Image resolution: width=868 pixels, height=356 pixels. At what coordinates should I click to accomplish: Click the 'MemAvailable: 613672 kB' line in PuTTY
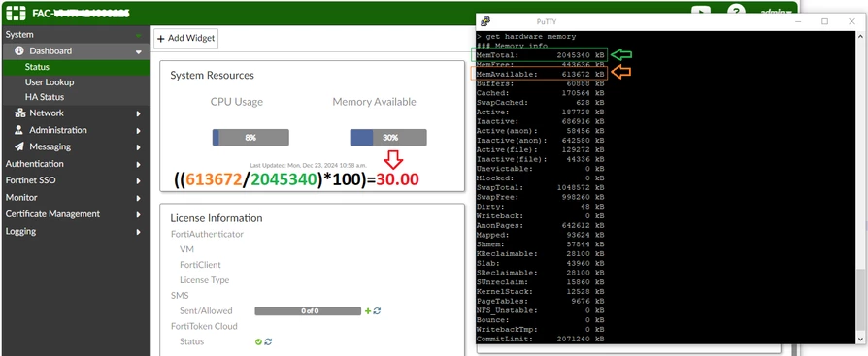pos(540,74)
